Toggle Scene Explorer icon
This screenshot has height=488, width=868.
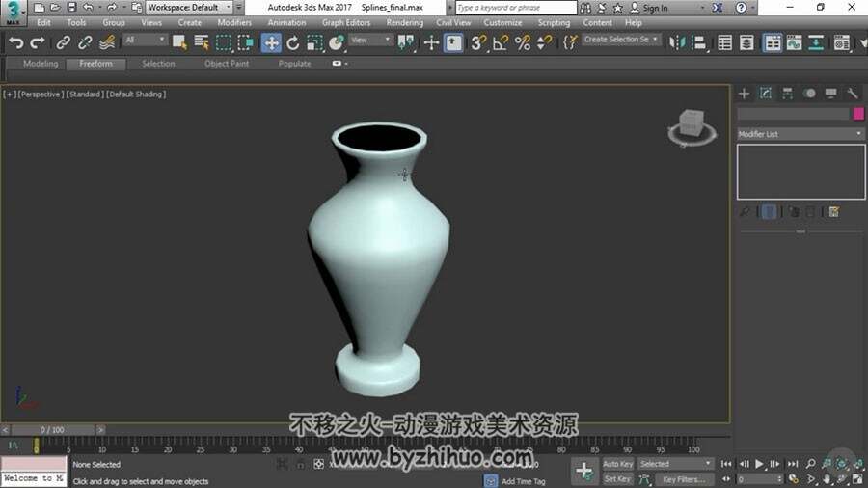pyautogui.click(x=724, y=42)
